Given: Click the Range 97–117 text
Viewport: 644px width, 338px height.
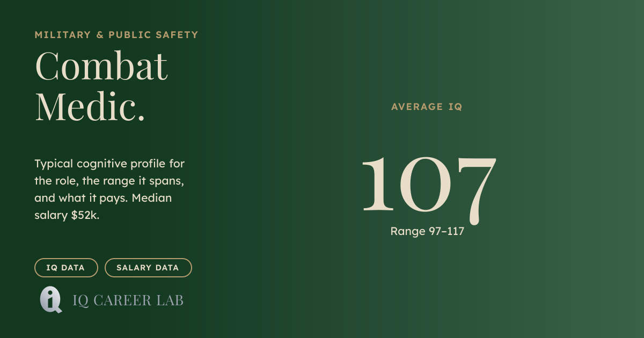Looking at the screenshot, I should (x=427, y=232).
